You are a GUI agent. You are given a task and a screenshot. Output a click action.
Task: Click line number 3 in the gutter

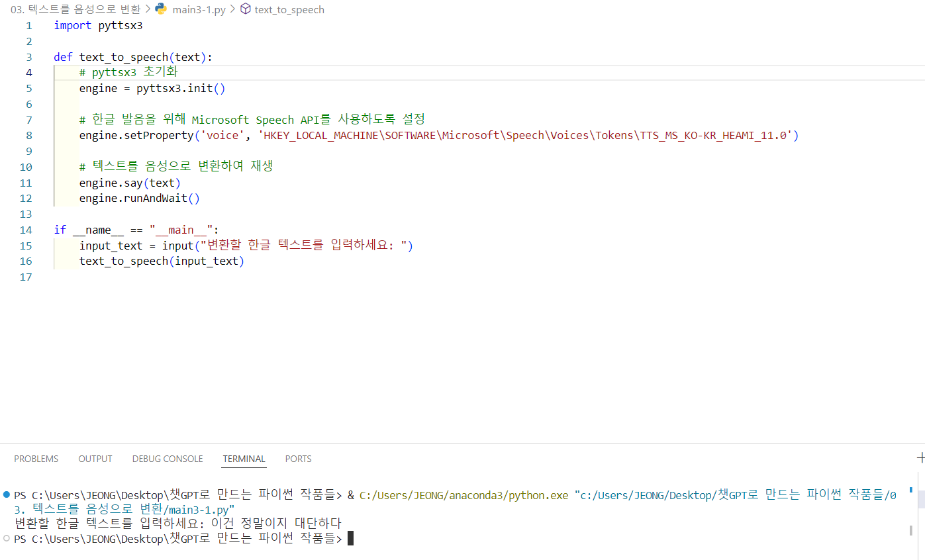28,58
